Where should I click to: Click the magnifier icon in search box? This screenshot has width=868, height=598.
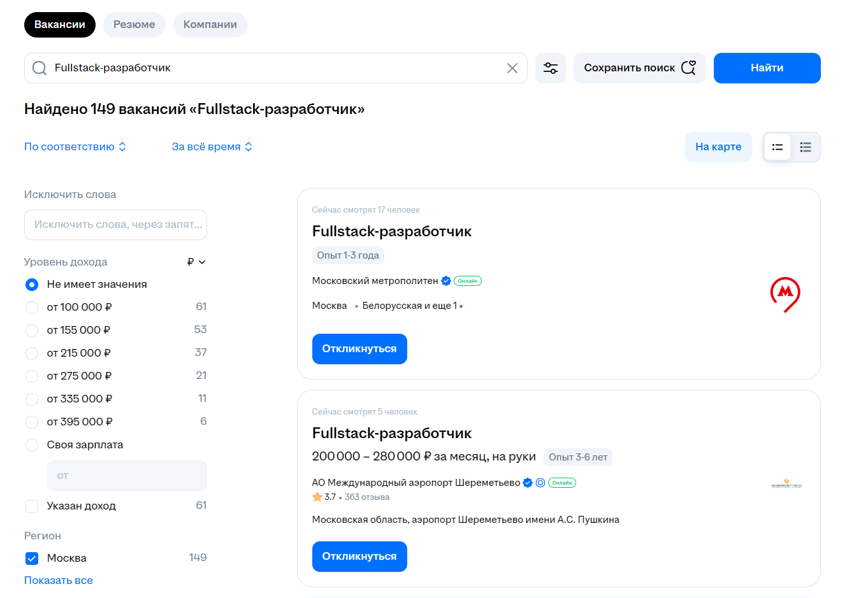40,68
